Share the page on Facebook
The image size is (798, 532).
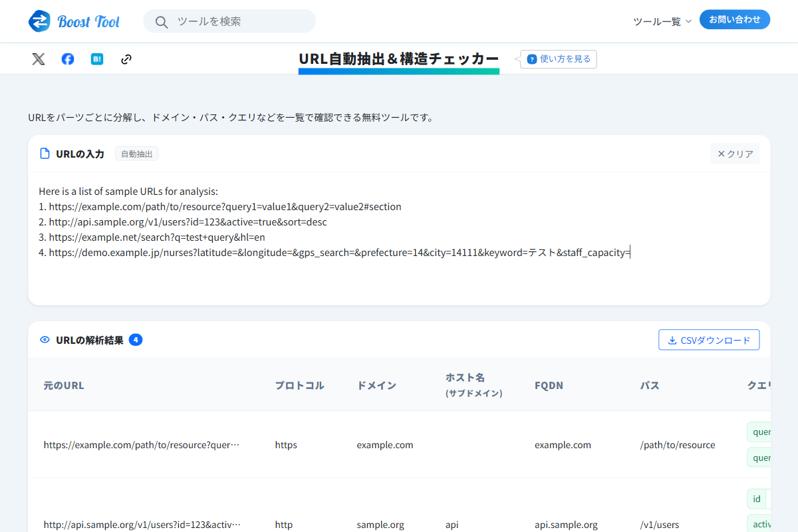68,59
